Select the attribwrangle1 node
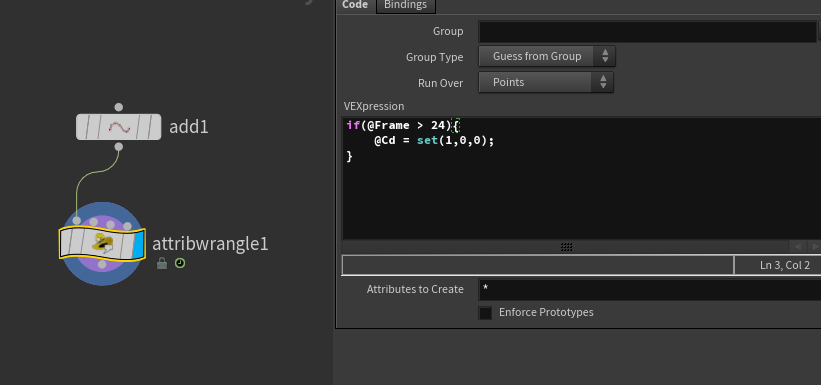 pos(102,244)
